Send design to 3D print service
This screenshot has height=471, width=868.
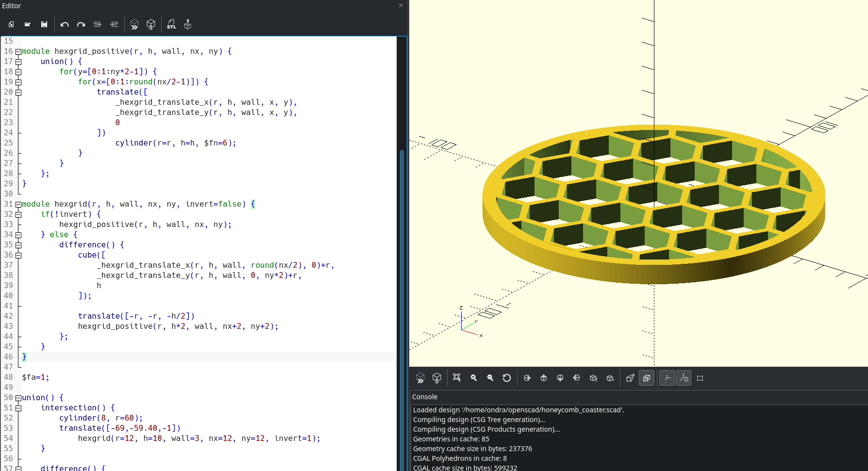(x=187, y=24)
